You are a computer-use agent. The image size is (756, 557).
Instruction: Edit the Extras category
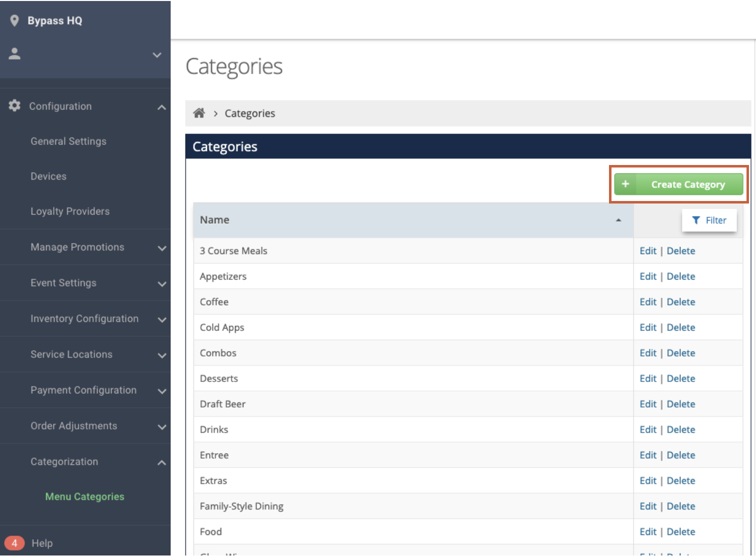click(648, 480)
